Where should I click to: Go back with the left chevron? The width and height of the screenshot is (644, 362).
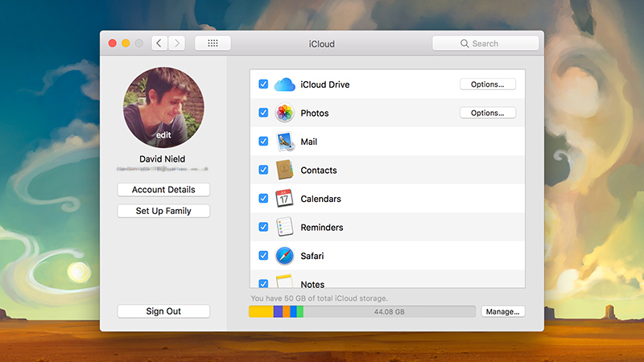point(159,43)
